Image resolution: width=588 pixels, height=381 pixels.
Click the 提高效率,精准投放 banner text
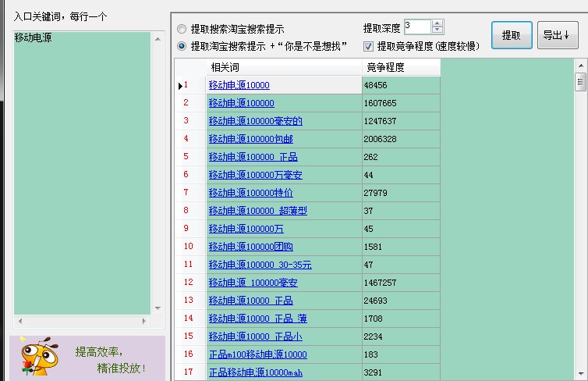[x=110, y=360]
